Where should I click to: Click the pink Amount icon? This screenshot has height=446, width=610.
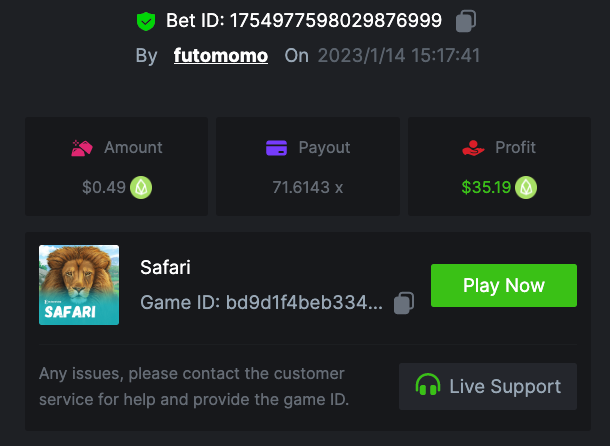82,148
